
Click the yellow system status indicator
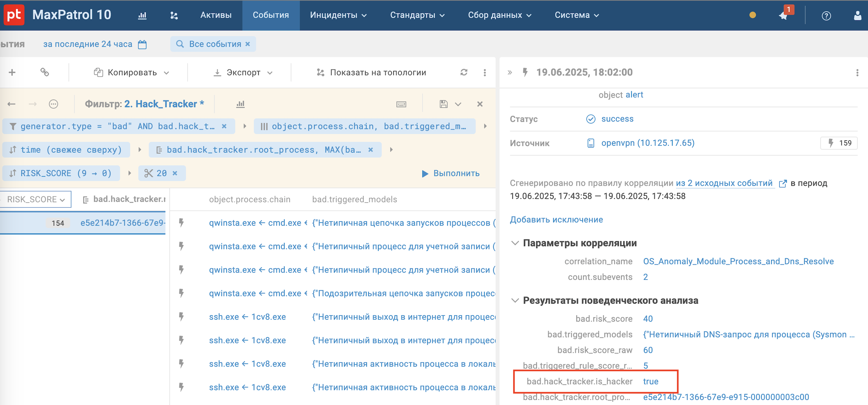tap(752, 15)
